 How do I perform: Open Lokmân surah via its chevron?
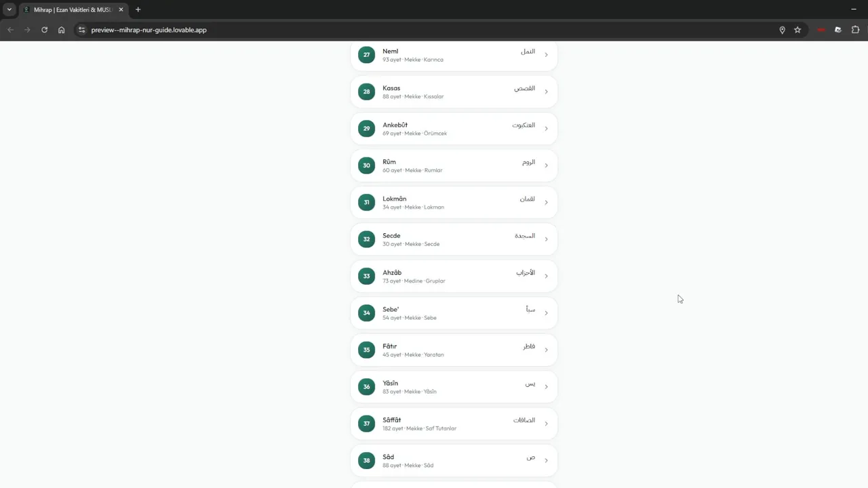(546, 203)
